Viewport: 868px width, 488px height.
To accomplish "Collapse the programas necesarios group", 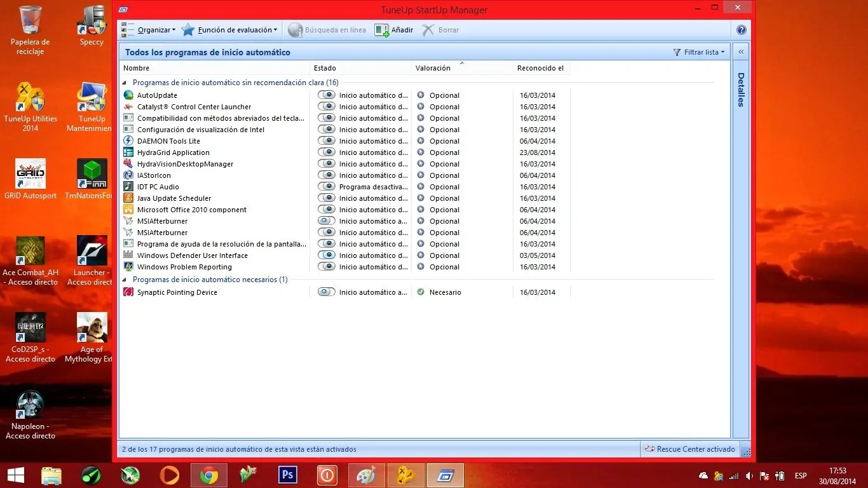I will tap(125, 280).
